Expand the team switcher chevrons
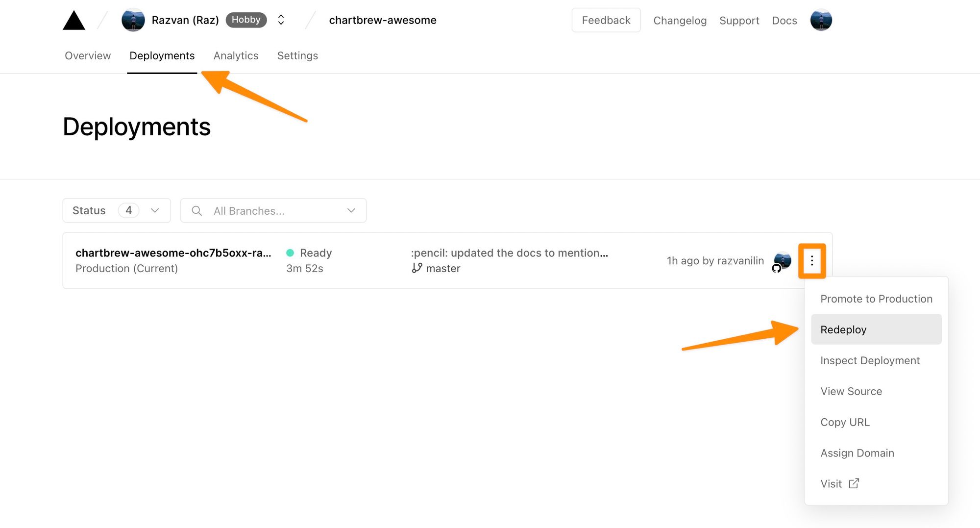 [281, 20]
